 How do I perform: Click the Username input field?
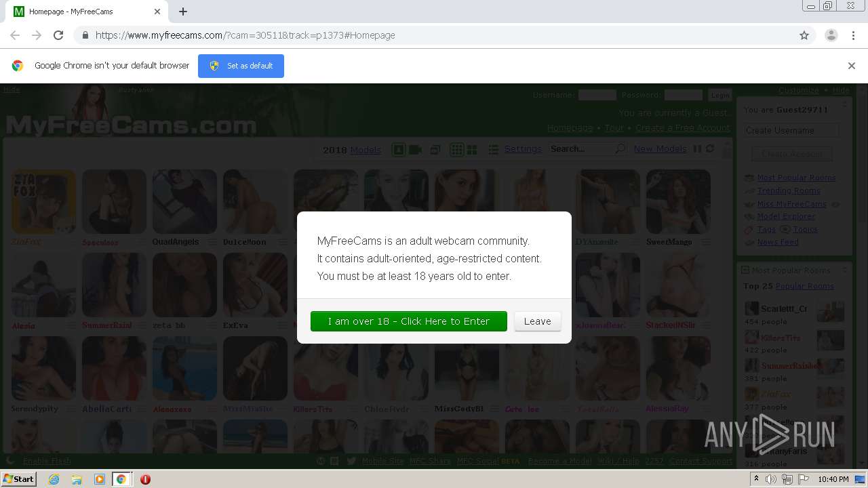click(597, 95)
